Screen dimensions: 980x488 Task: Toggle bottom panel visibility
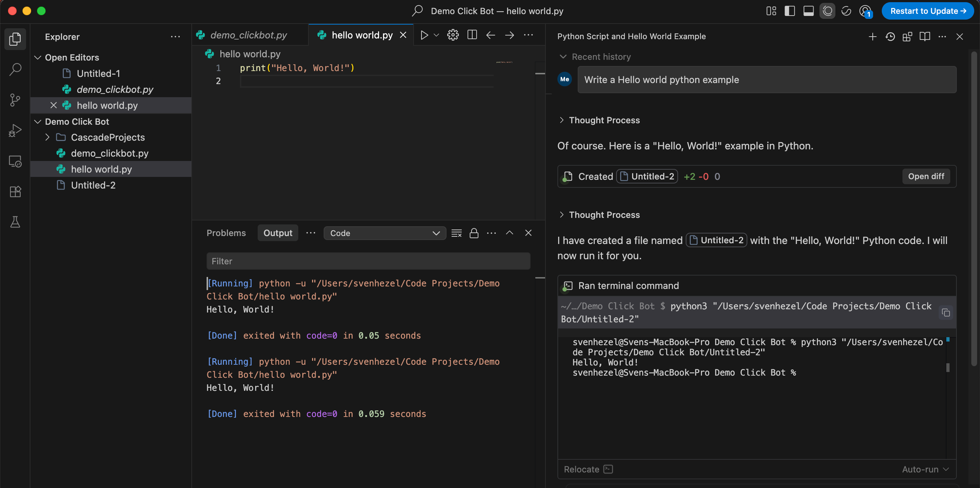pyautogui.click(x=809, y=11)
